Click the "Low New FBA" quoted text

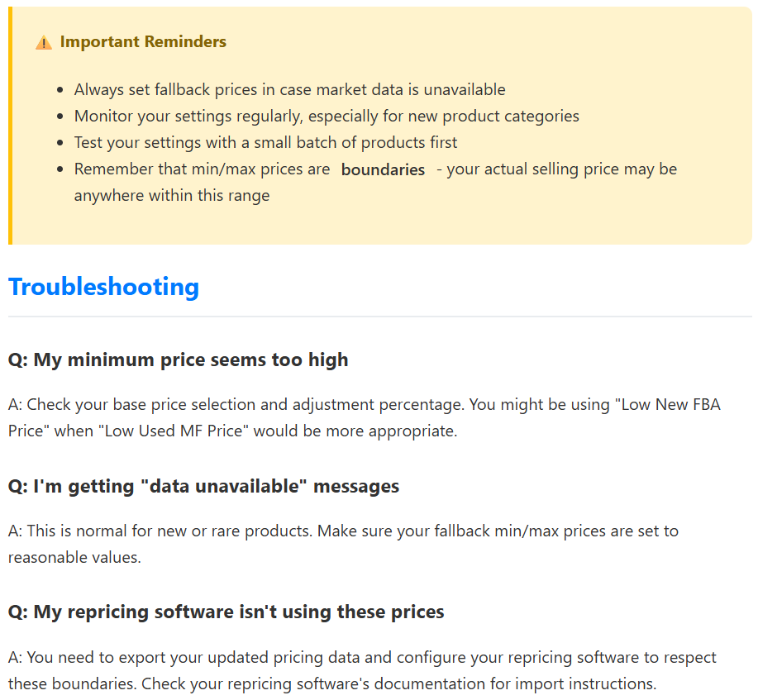[x=668, y=405]
